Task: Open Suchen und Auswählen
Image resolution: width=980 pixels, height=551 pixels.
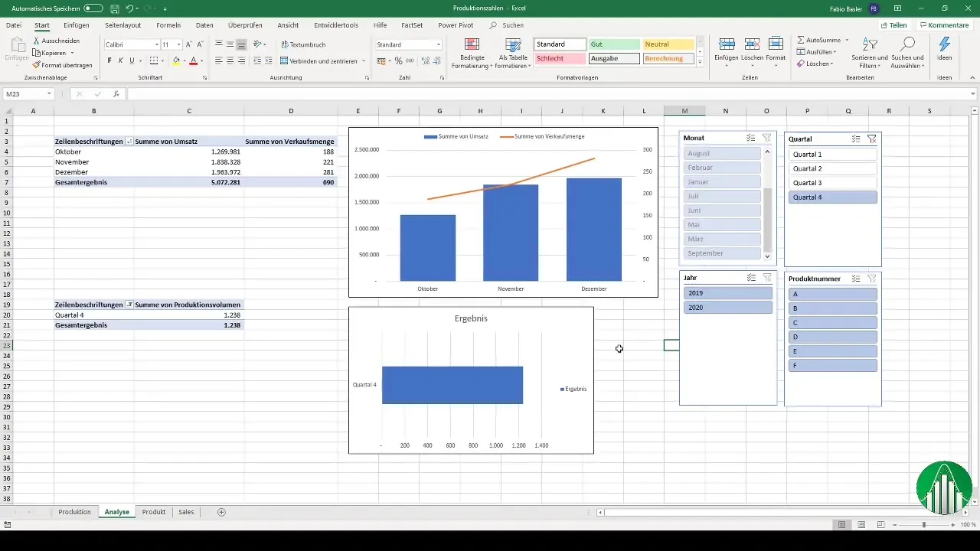Action: (x=907, y=53)
